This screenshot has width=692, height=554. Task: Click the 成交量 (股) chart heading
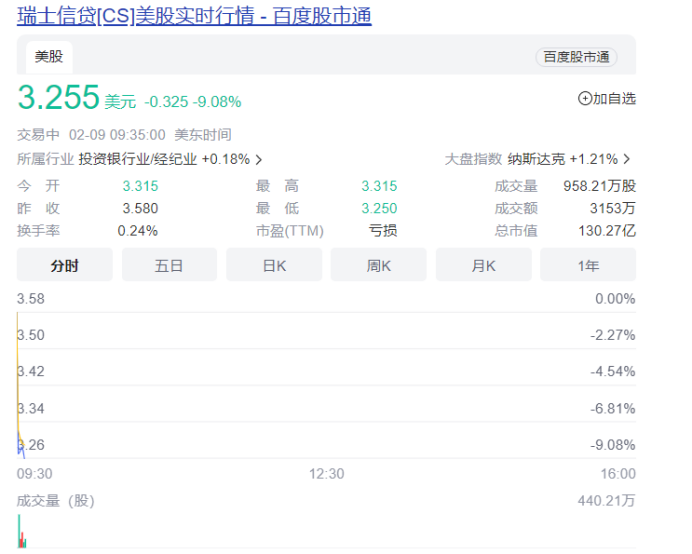click(56, 501)
